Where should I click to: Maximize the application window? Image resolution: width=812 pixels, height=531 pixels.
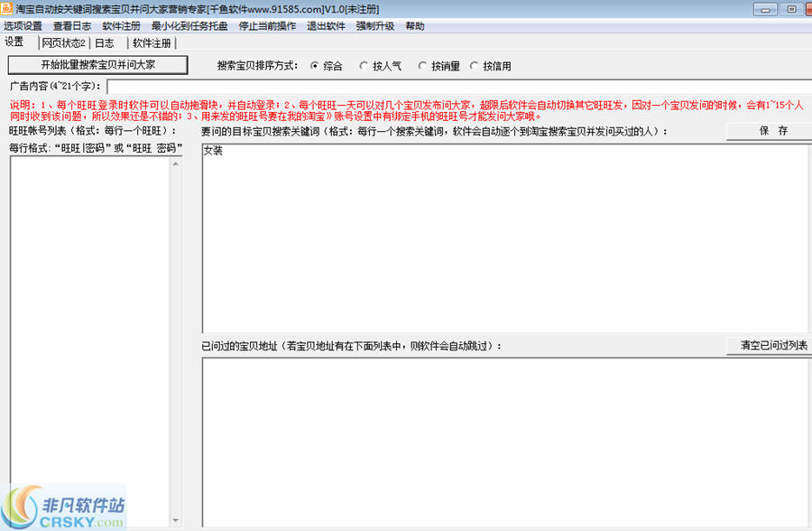[x=791, y=9]
